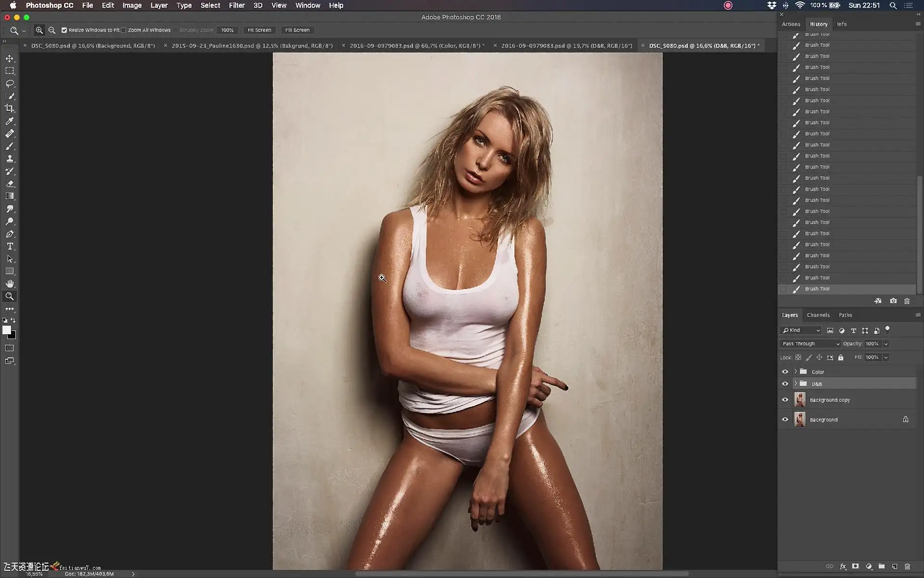This screenshot has height=578, width=924.
Task: Open the Filter menu
Action: click(236, 5)
